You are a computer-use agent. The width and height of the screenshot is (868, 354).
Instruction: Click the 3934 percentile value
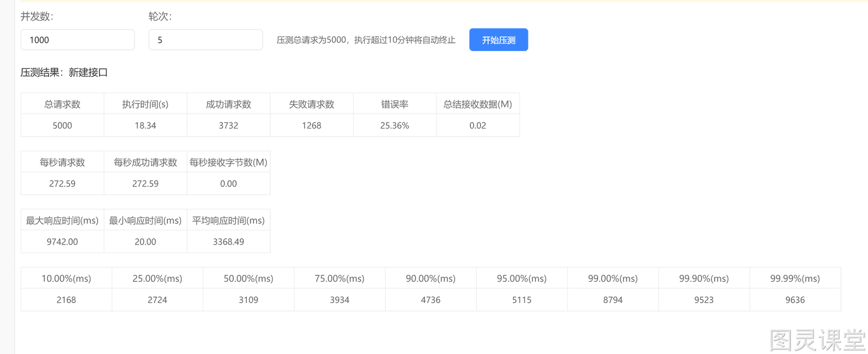340,300
